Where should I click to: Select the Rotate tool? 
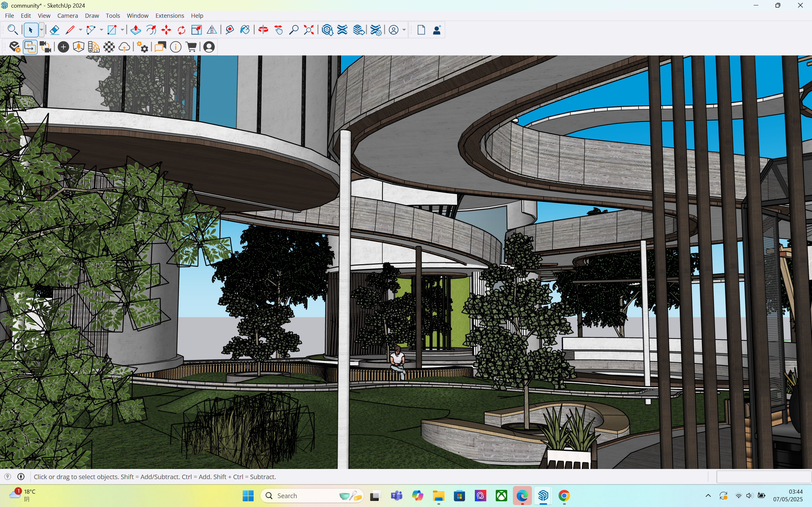coord(181,30)
